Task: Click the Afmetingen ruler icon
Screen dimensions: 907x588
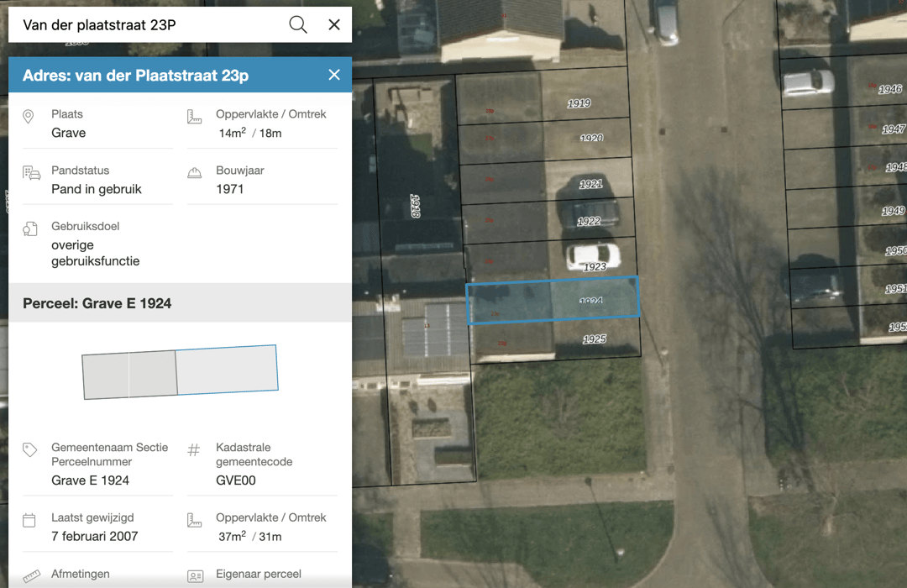Action: tap(31, 576)
